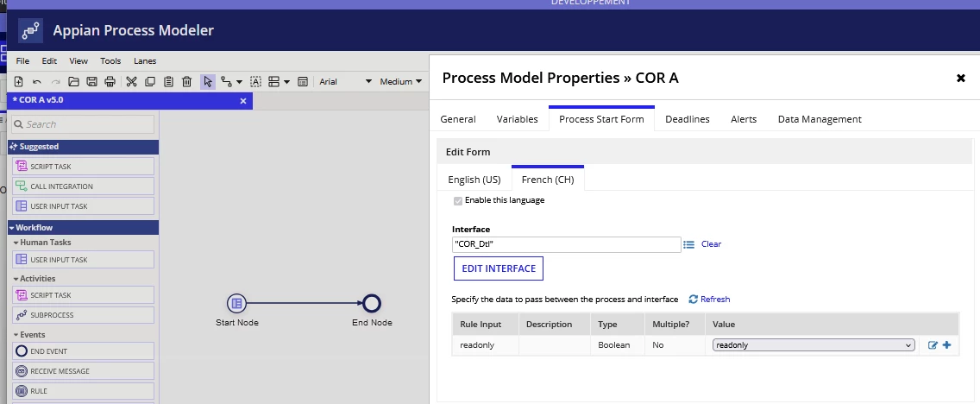Click the EDIT INTERFACE button
This screenshot has height=404, width=980.
[498, 268]
